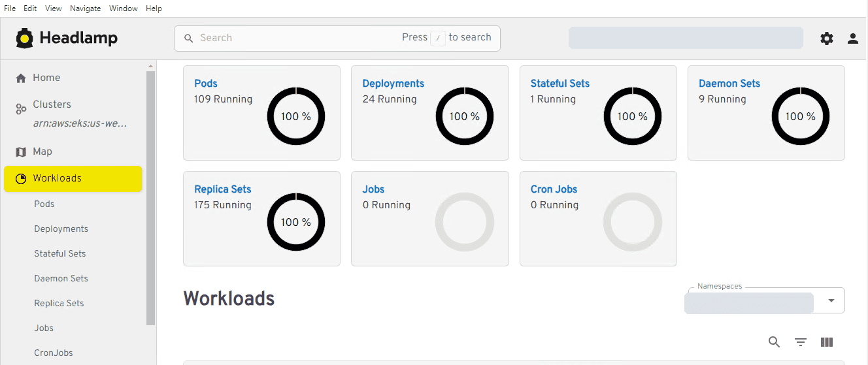Open the user account icon
868x365 pixels.
[x=853, y=39]
